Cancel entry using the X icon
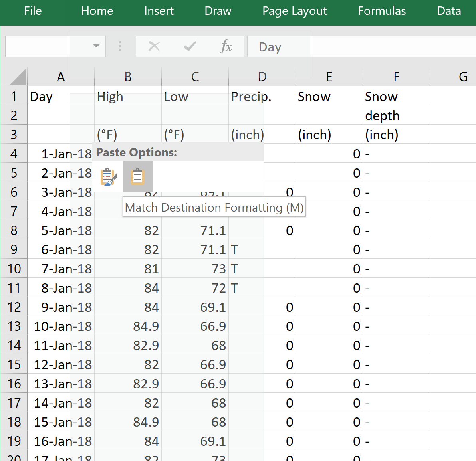This screenshot has width=476, height=461. [x=154, y=46]
